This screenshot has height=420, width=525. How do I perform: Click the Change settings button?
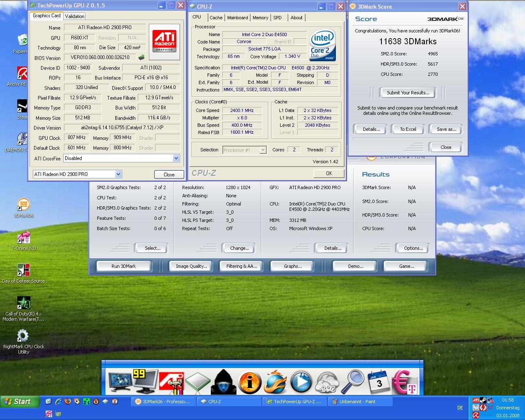pyautogui.click(x=240, y=248)
